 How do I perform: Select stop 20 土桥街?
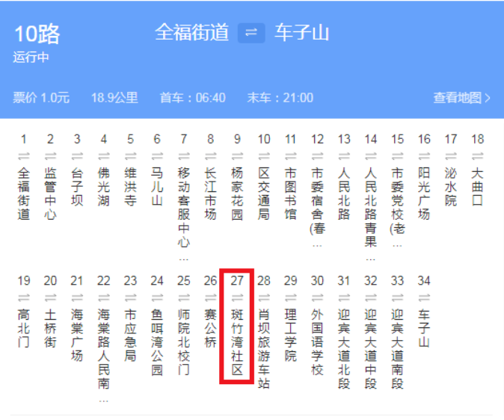[x=50, y=328]
